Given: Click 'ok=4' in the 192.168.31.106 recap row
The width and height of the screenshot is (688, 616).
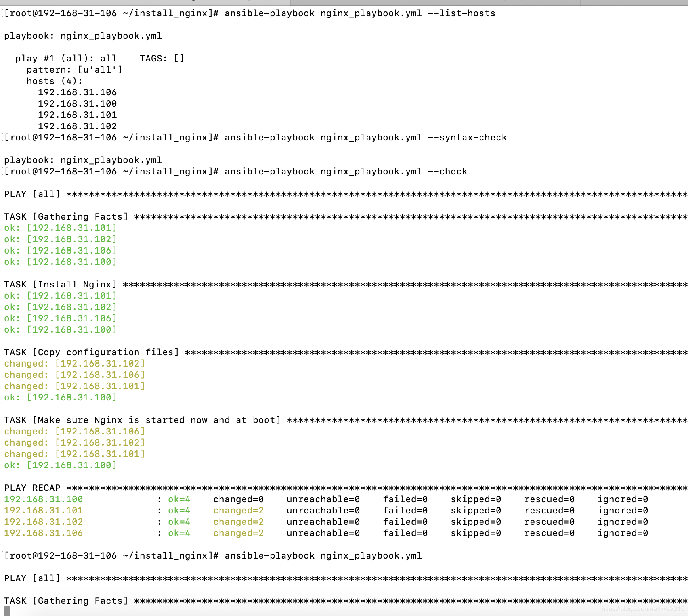Looking at the screenshot, I should point(179,533).
